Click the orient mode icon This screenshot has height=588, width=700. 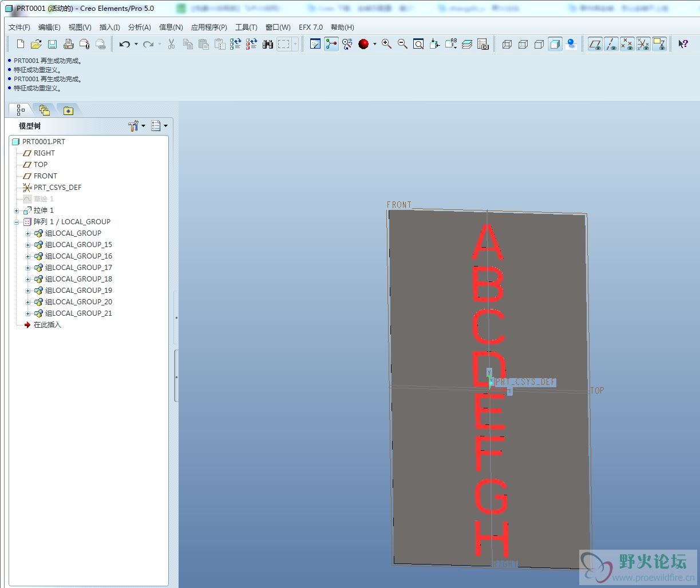(x=347, y=44)
